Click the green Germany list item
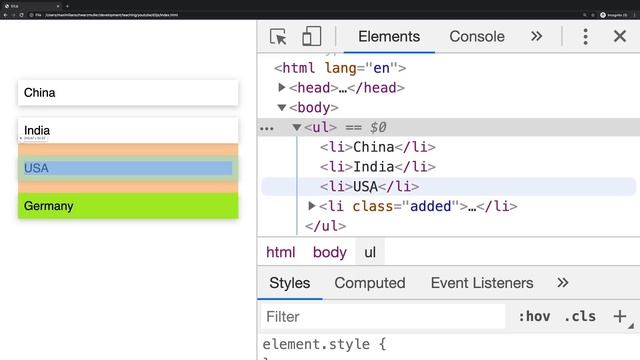 128,206
